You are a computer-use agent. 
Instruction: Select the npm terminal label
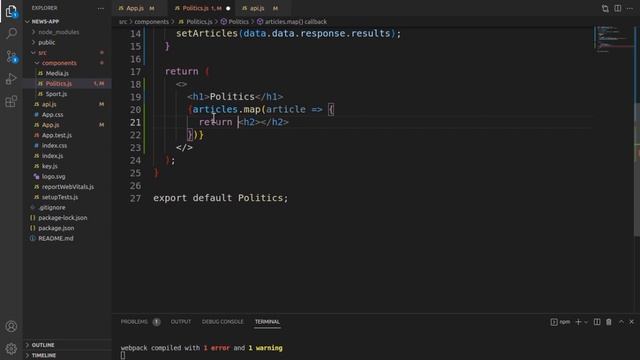click(x=560, y=322)
